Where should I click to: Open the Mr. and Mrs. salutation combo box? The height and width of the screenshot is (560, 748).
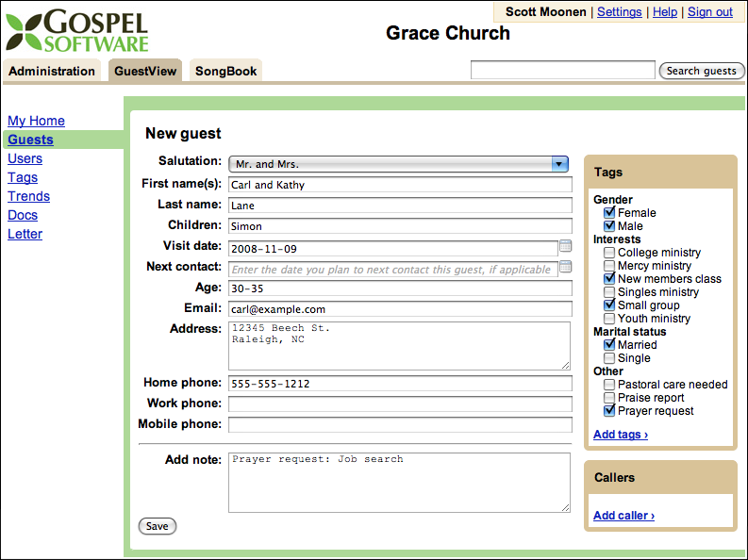pos(398,164)
